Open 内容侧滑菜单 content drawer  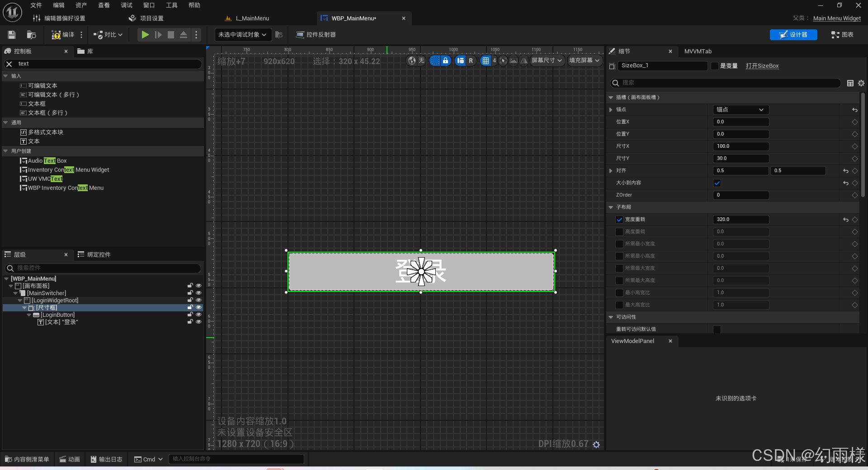point(27,460)
